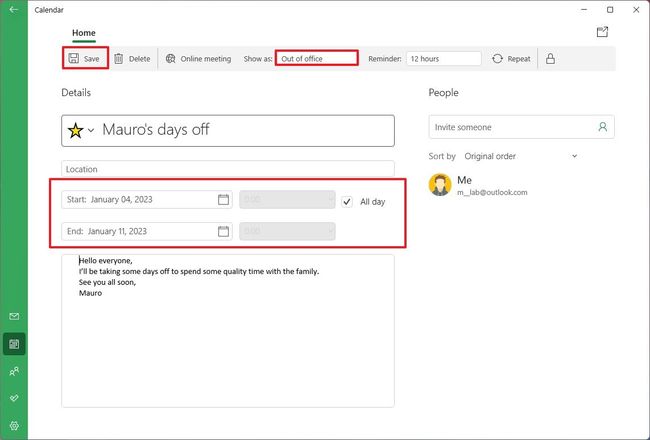Open the start time dropdown

click(287, 199)
